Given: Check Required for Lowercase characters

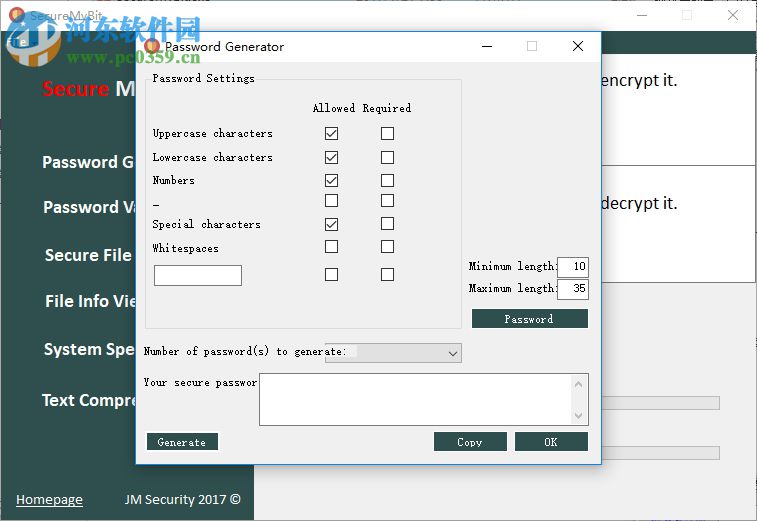Looking at the screenshot, I should click(x=387, y=157).
